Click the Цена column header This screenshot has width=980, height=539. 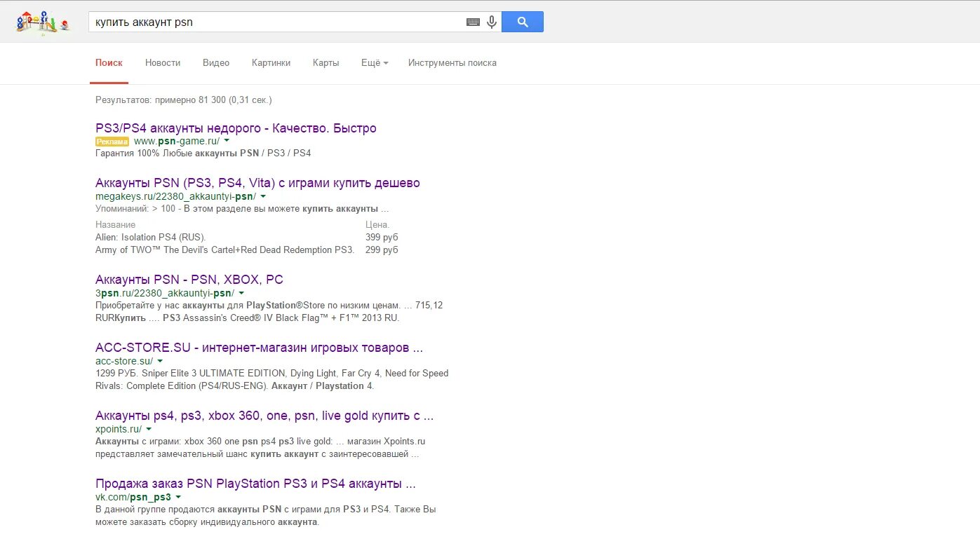click(x=377, y=224)
